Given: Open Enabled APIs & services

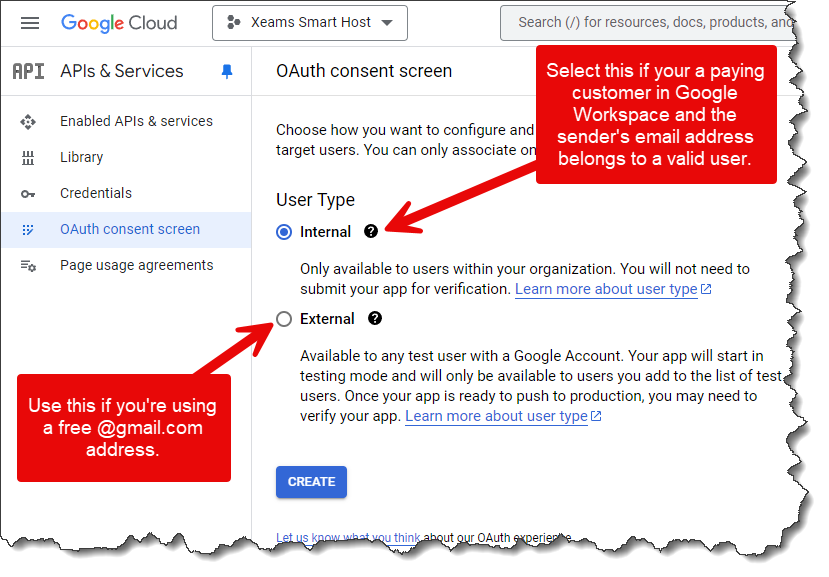Looking at the screenshot, I should click(x=136, y=121).
